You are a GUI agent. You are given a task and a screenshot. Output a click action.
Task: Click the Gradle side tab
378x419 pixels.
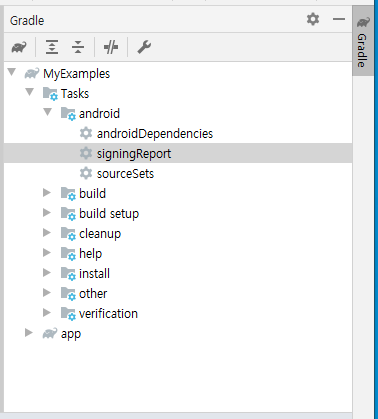pos(363,41)
